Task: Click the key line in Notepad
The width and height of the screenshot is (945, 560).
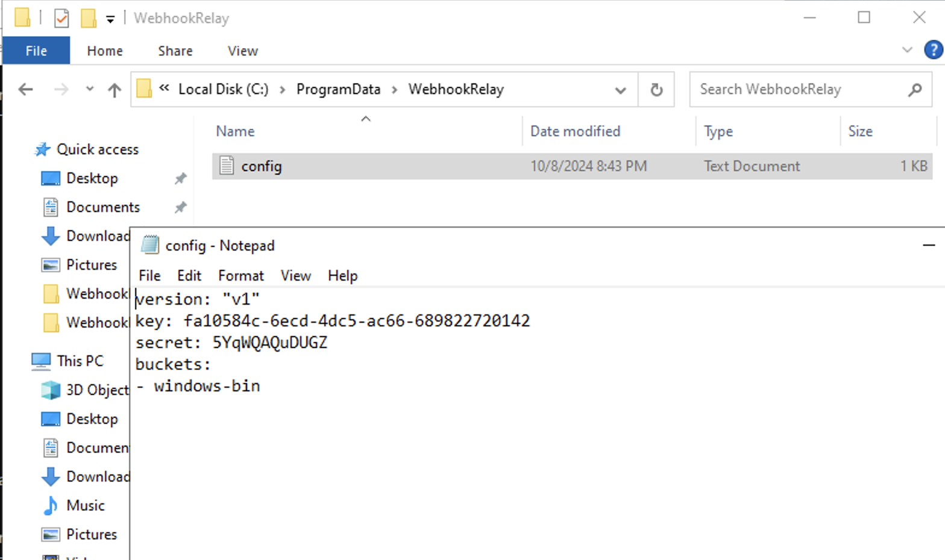Action: [x=333, y=321]
